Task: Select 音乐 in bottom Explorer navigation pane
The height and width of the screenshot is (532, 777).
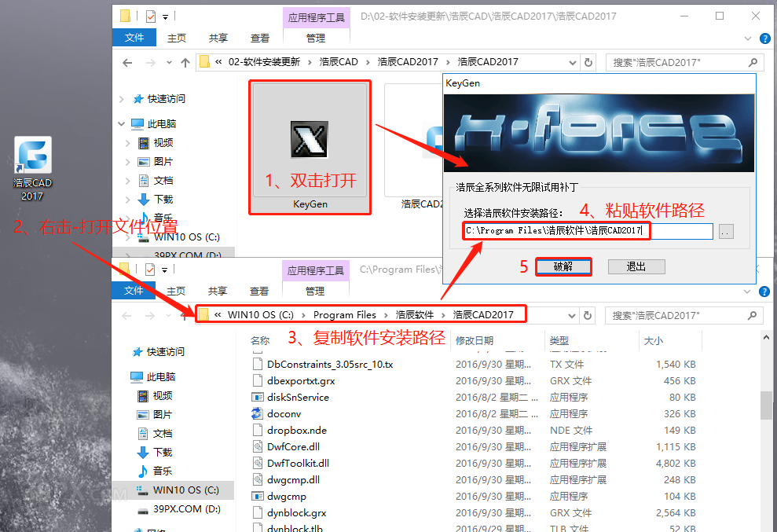Action: tap(163, 471)
